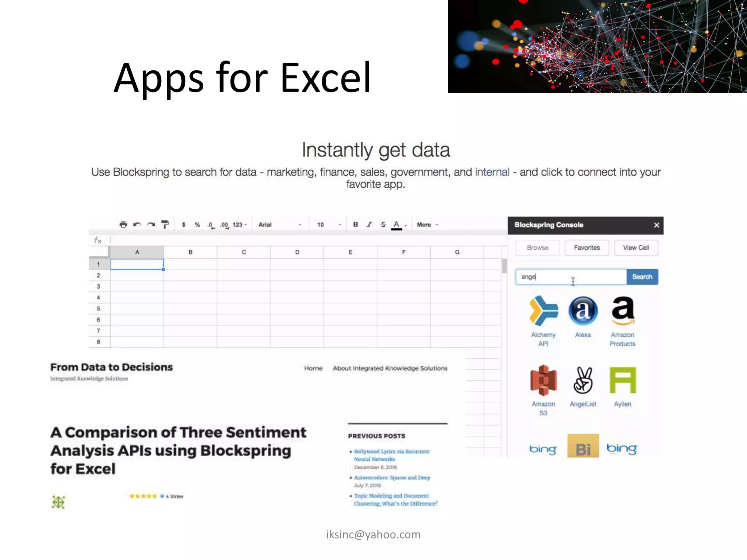This screenshot has height=560, width=747.
Task: Toggle strikethrough formatting button
Action: (x=383, y=225)
